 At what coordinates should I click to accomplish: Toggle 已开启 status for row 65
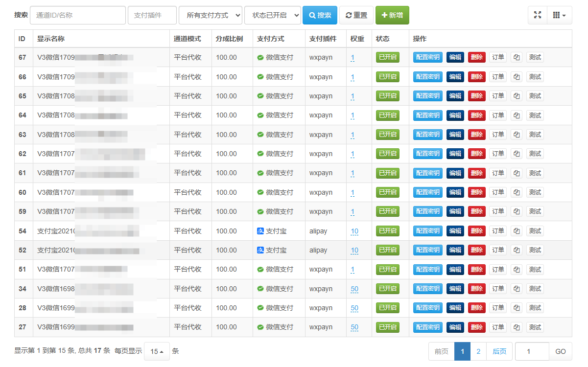click(388, 96)
